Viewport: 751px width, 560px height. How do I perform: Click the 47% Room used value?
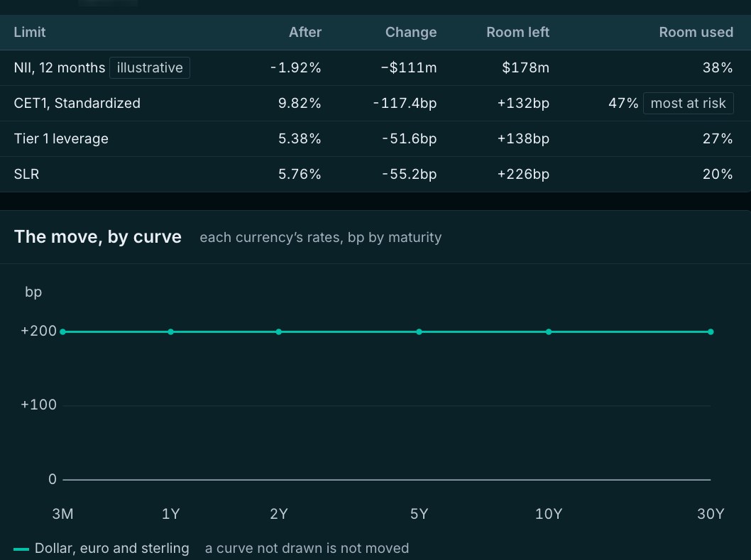point(623,103)
